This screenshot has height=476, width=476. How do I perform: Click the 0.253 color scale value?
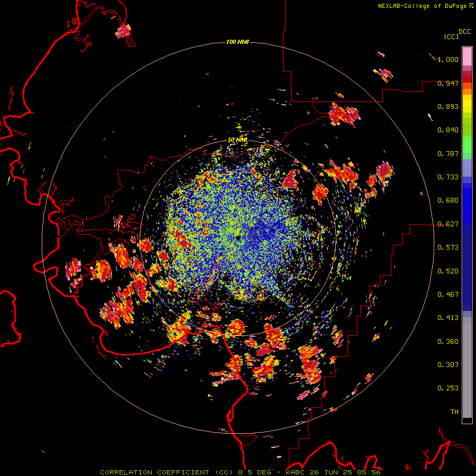448,388
